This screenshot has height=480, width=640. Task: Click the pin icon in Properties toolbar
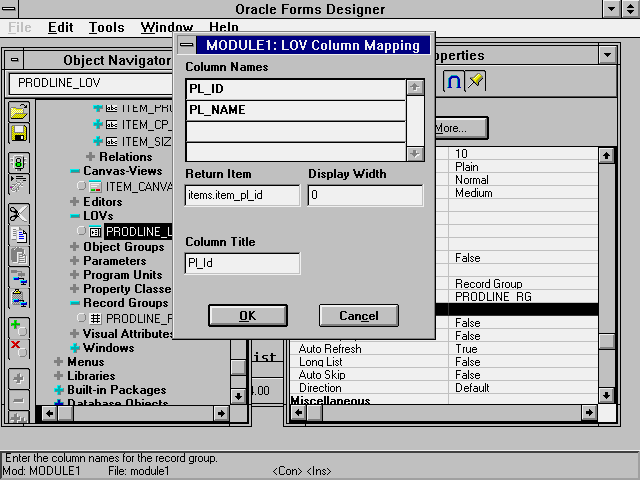coord(476,83)
